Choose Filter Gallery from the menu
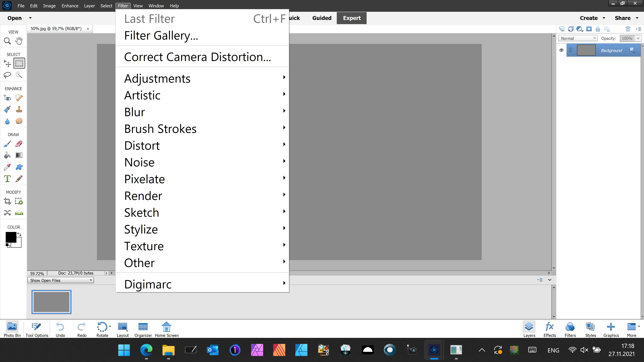Screen dimensions: 644x362 [161, 36]
